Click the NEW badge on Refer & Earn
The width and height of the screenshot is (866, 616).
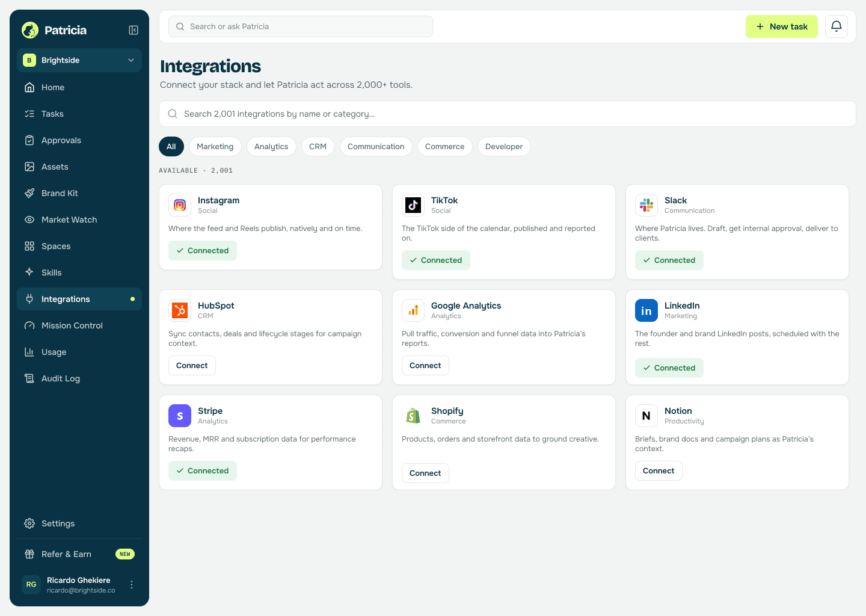125,554
